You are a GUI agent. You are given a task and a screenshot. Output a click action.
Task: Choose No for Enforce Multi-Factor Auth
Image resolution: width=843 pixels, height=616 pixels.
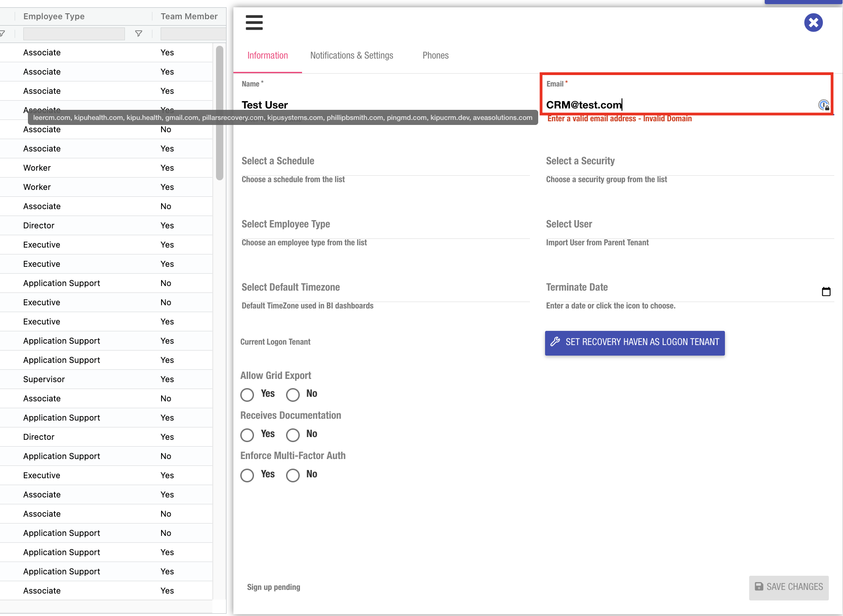coord(293,475)
